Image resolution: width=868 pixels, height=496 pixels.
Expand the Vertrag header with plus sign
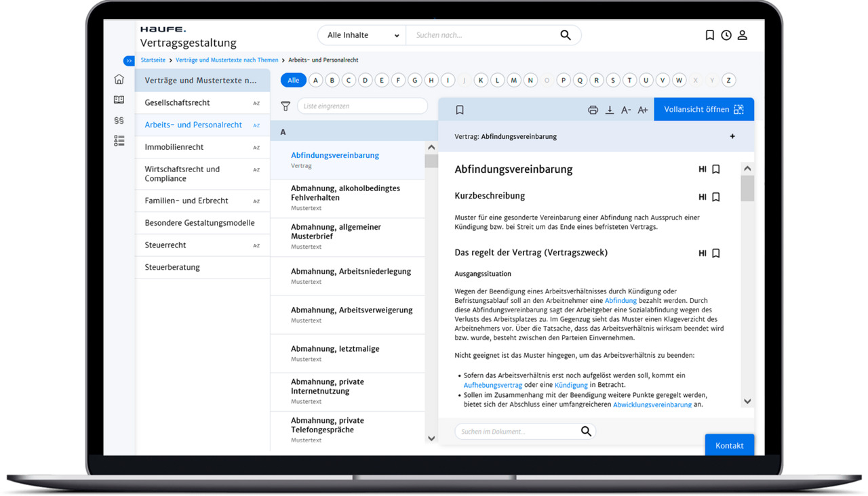click(x=732, y=136)
